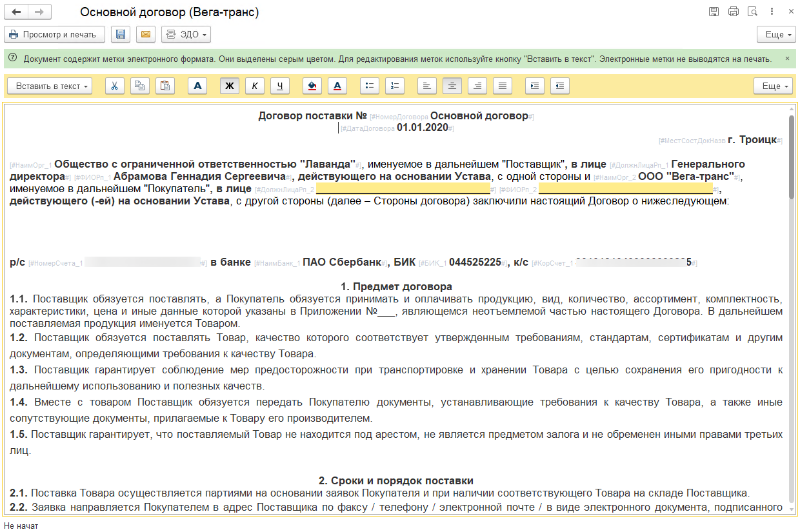
Task: Click clause number 2.1.
Action: (19, 493)
